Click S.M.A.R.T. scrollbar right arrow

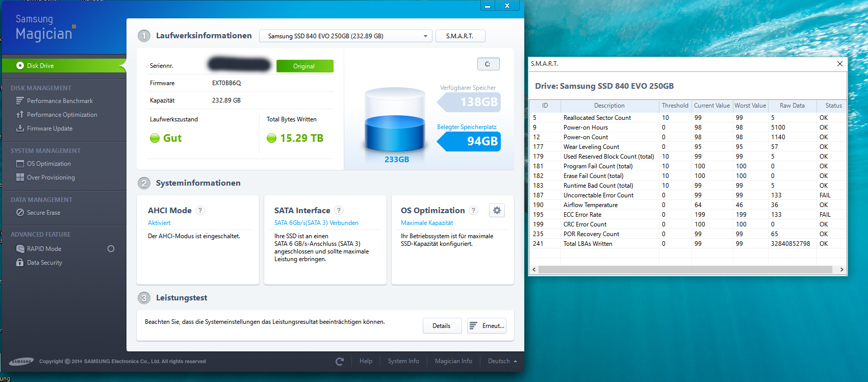pos(841,269)
